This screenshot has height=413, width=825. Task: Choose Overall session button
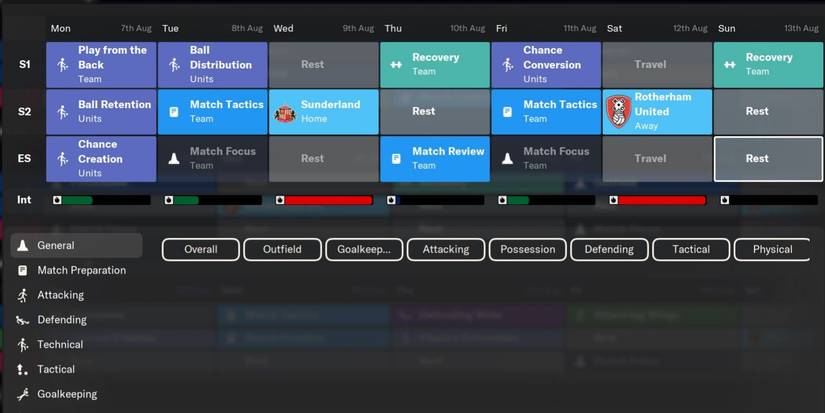click(x=200, y=249)
